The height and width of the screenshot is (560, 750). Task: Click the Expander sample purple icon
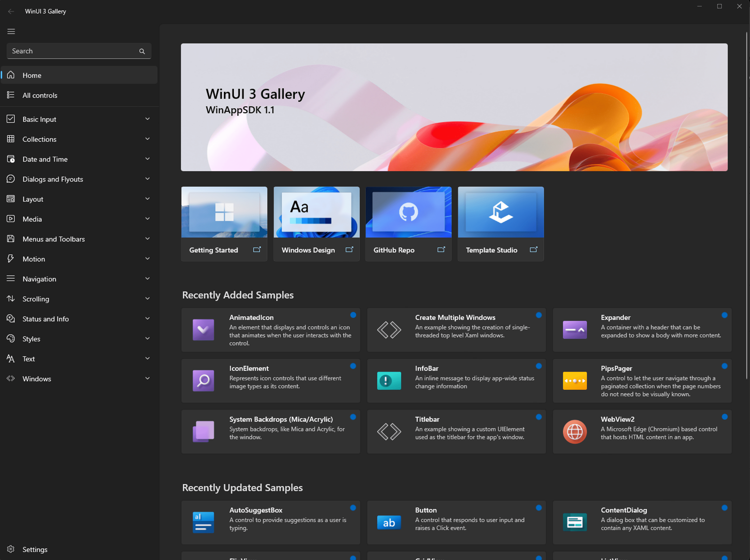tap(574, 330)
